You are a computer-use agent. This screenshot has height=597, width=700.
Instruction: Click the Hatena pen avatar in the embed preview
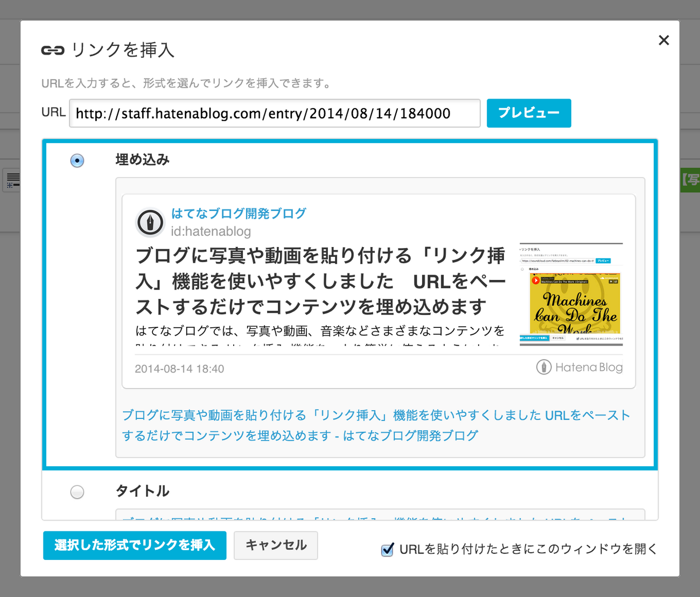pos(150,222)
